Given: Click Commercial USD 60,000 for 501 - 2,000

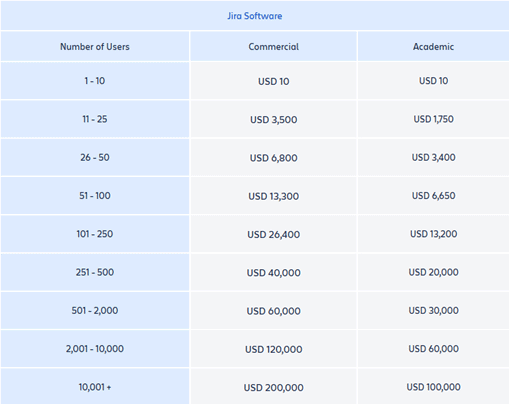Looking at the screenshot, I should (x=273, y=311).
